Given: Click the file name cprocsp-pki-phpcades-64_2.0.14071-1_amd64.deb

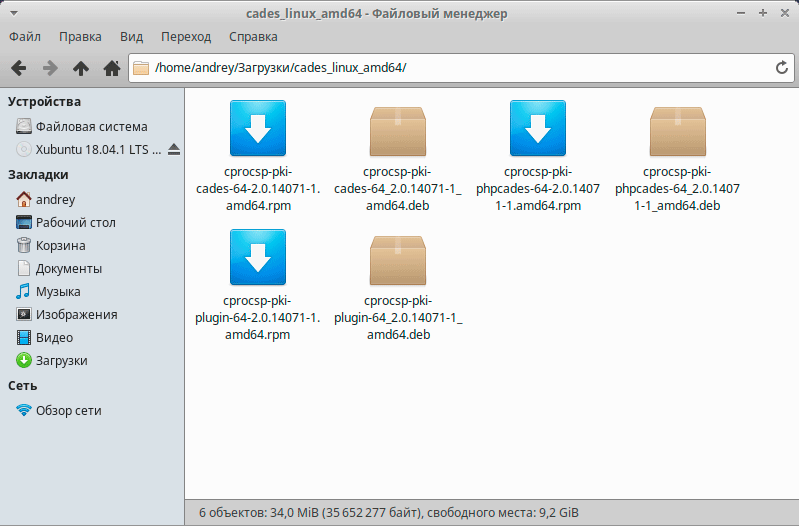Looking at the screenshot, I should tap(677, 189).
